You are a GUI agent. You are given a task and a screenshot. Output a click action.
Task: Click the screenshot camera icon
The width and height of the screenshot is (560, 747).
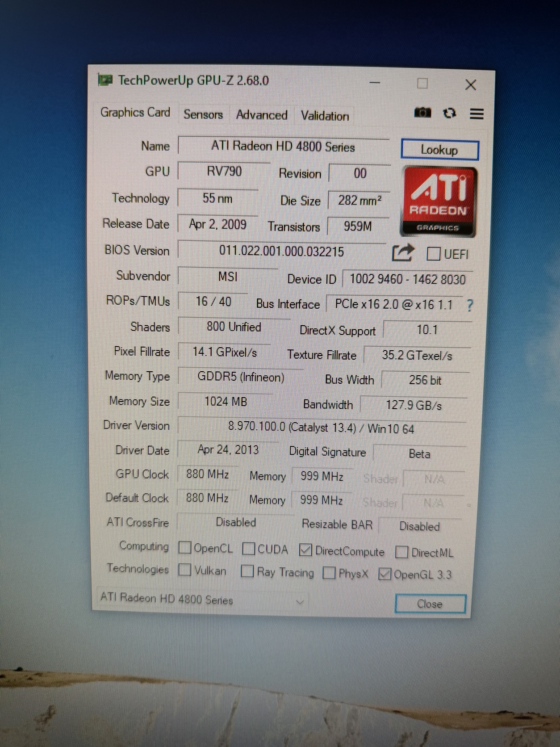422,113
